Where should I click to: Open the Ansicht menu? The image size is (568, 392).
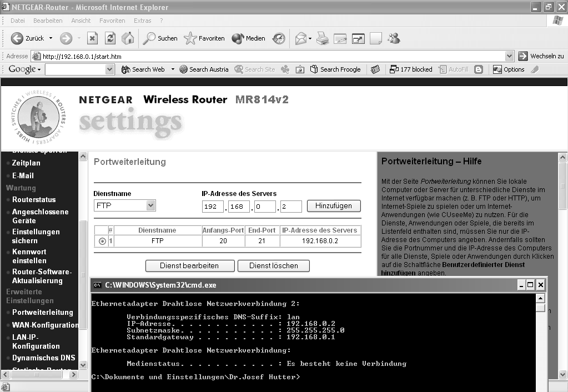pyautogui.click(x=81, y=21)
